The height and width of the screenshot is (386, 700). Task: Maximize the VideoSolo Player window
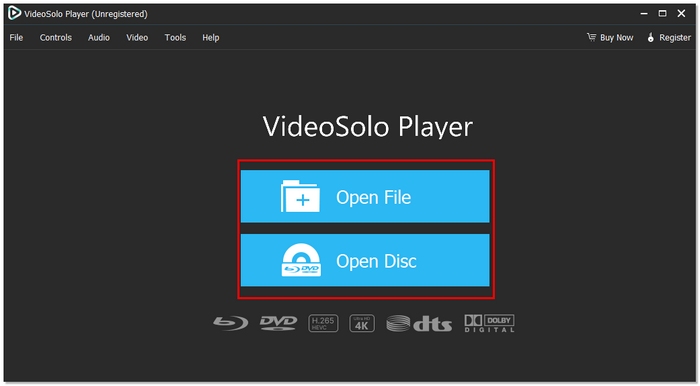[662, 14]
